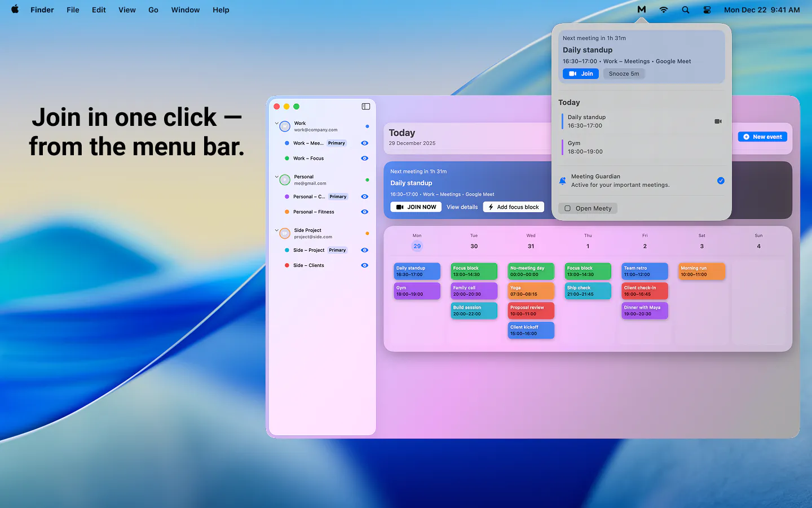Toggle visibility of Personal – Fitness calendar
Screen dimensions: 812x508
pos(364,212)
